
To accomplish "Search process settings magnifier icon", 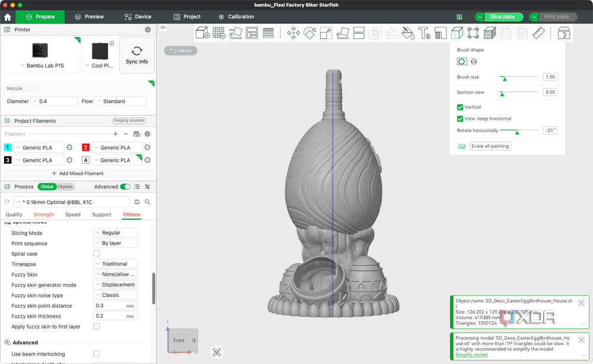I will point(148,202).
